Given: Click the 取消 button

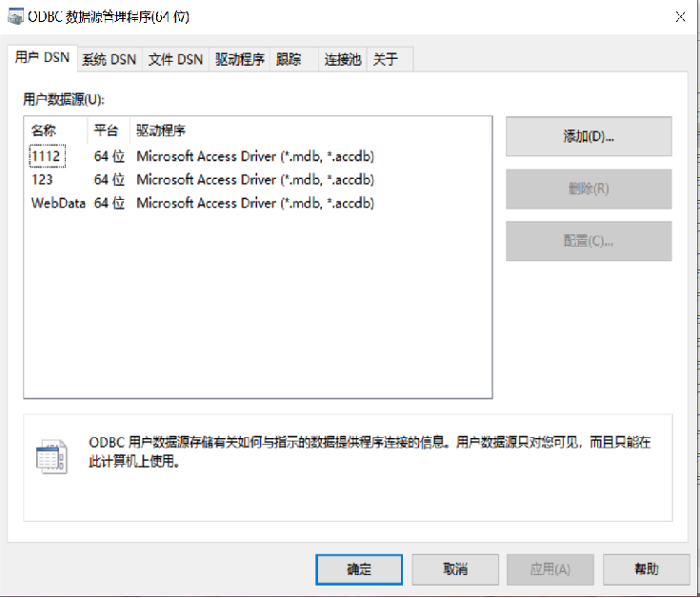Looking at the screenshot, I should 455,569.
